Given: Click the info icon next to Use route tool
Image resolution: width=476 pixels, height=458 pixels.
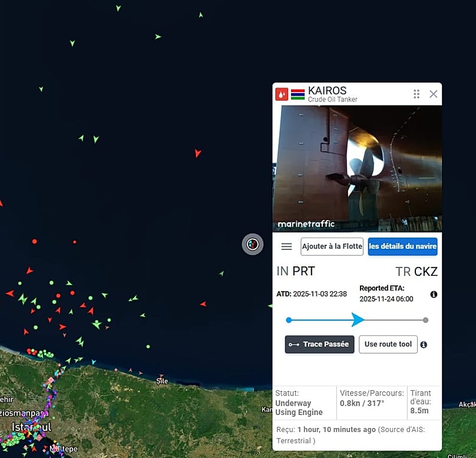Looking at the screenshot, I should pos(424,345).
